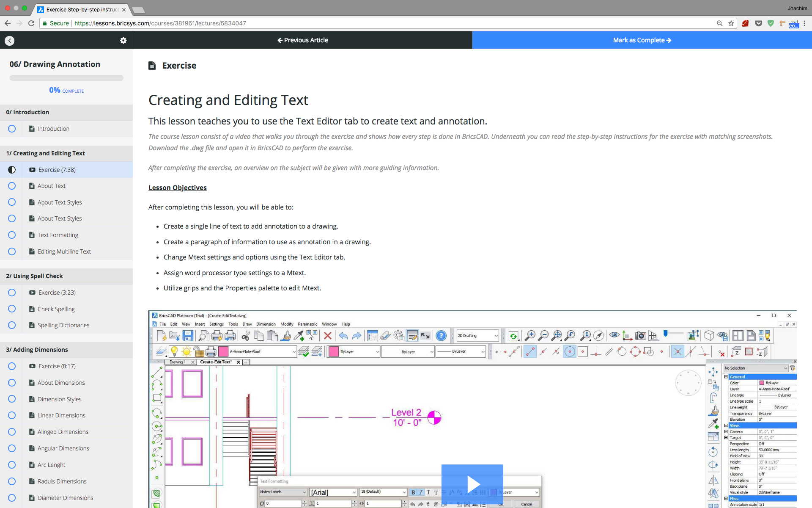Click the Italic I icon in Text Formatting
812x508 pixels.
[x=421, y=492]
